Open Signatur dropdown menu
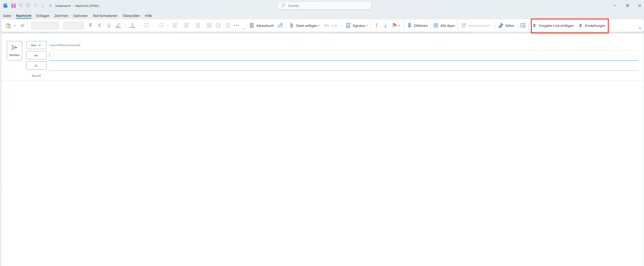The height and width of the screenshot is (266, 644). (x=357, y=25)
